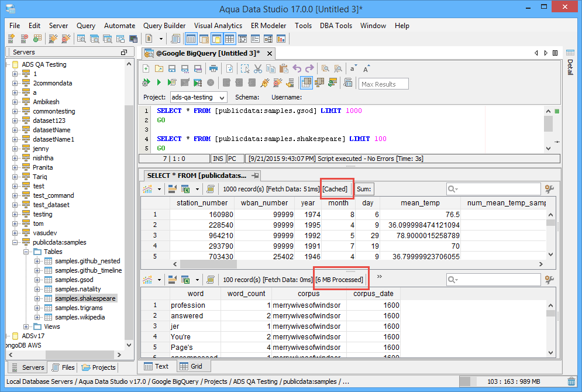Click the wrench tools icon beside first results search
Image resolution: width=582 pixels, height=392 pixels.
tap(550, 189)
